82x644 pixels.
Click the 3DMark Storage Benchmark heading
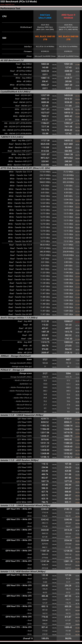pyautogui.click(x=16, y=356)
